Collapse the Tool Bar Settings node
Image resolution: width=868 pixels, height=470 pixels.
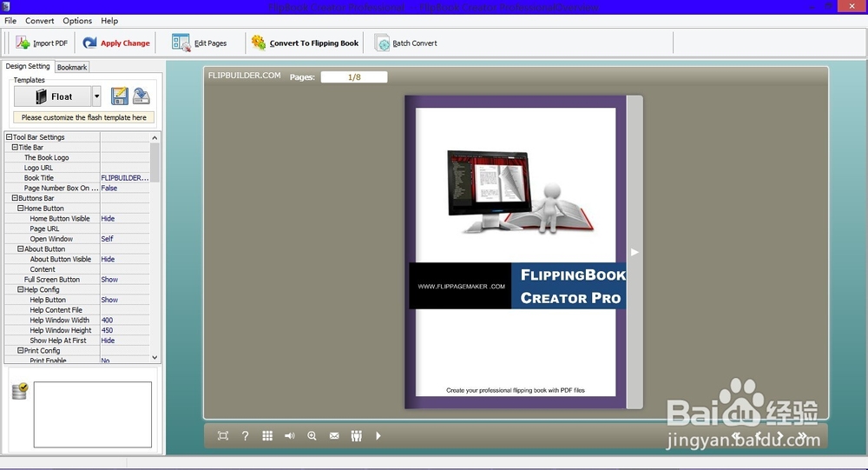(x=9, y=137)
